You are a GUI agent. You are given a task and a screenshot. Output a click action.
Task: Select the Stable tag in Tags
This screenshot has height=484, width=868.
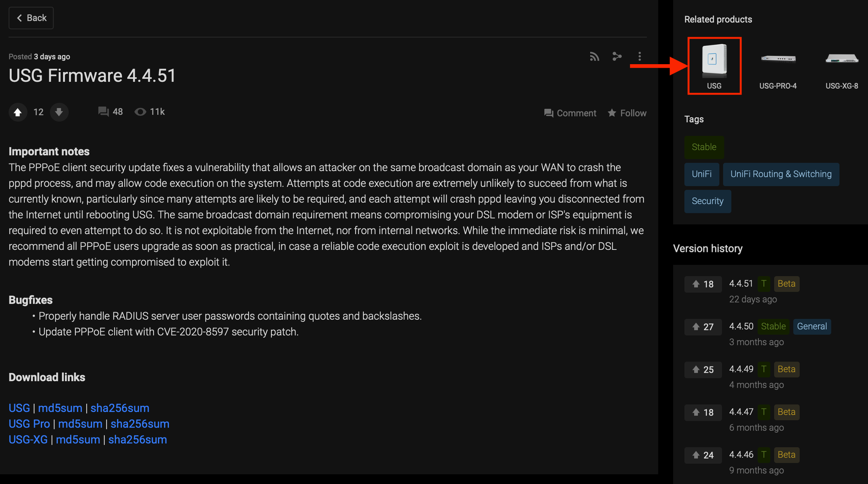click(704, 147)
